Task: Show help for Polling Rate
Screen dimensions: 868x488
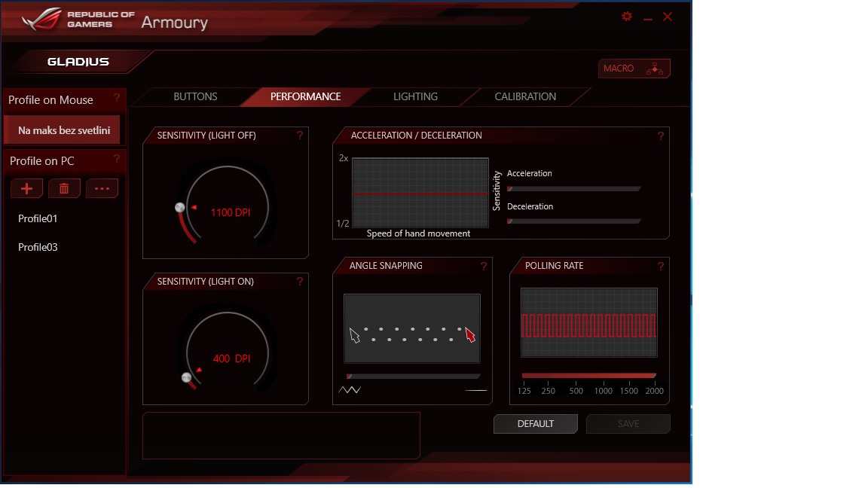Action: click(x=660, y=266)
